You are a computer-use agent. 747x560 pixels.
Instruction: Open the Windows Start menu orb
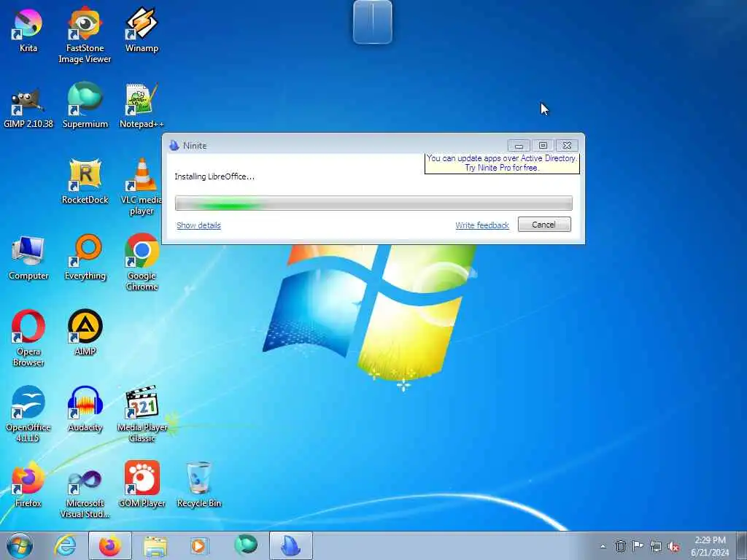[x=20, y=545]
